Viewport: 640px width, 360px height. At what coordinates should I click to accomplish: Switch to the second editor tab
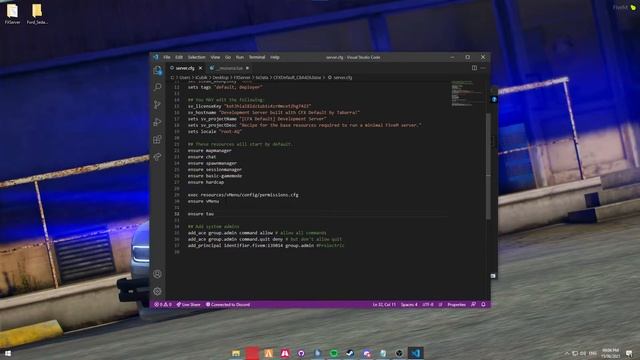pyautogui.click(x=229, y=68)
